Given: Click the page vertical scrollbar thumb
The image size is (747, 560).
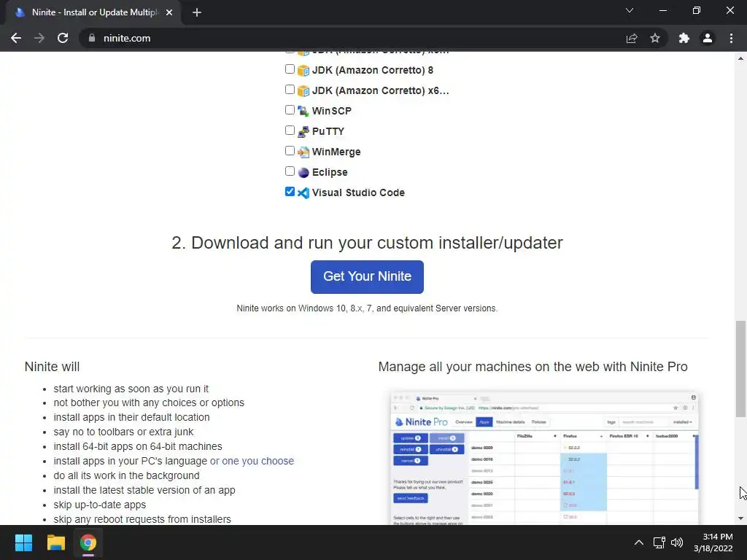Looking at the screenshot, I should tap(740, 369).
